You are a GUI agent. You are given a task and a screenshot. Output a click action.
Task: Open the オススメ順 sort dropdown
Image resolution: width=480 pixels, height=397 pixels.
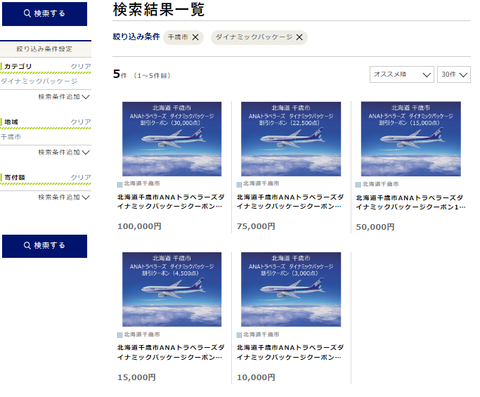tap(402, 74)
